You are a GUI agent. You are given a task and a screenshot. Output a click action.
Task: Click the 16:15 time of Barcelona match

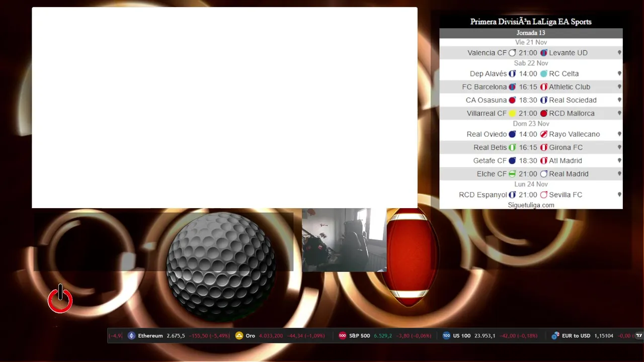point(528,87)
